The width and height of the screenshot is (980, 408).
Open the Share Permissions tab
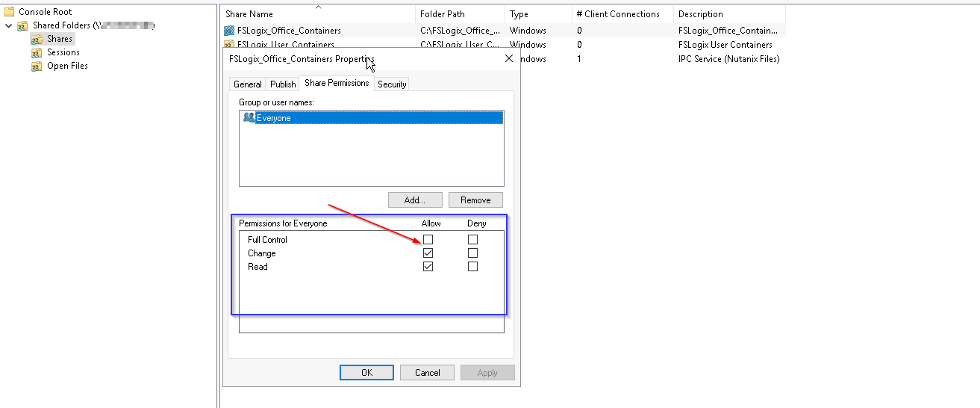[x=337, y=83]
